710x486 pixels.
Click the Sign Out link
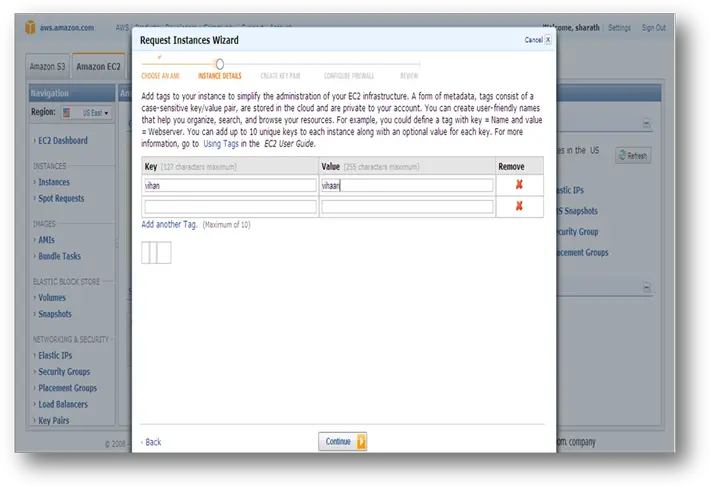(x=653, y=28)
